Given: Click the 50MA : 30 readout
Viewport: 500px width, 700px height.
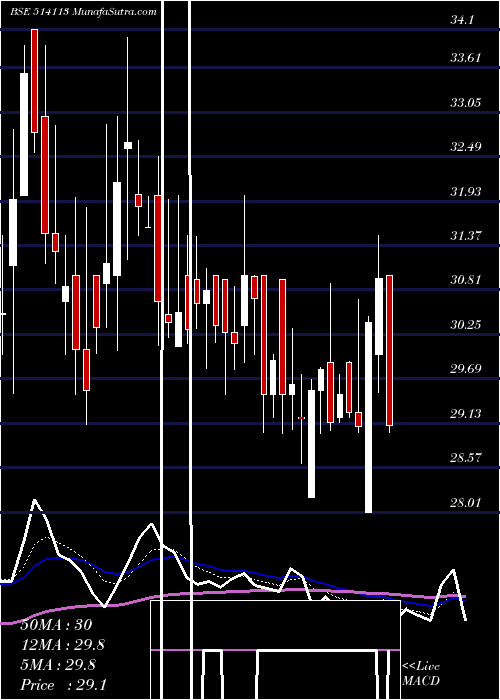Looking at the screenshot, I should tap(56, 624).
